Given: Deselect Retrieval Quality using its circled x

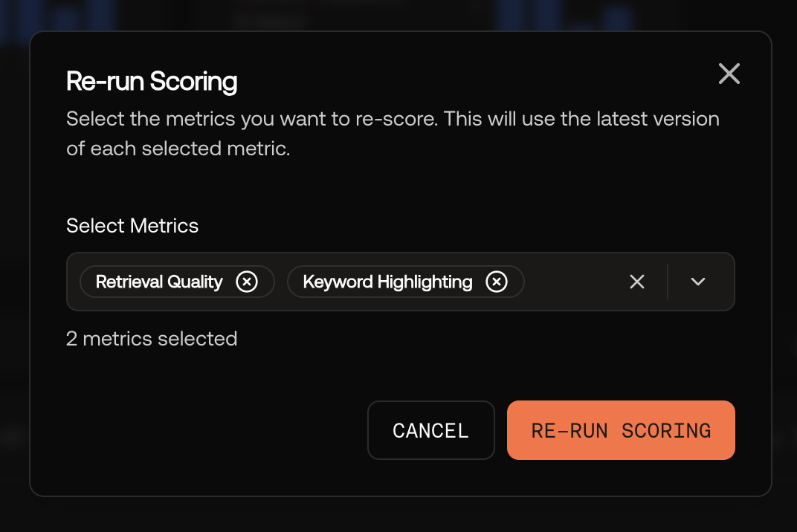Looking at the screenshot, I should tap(247, 282).
